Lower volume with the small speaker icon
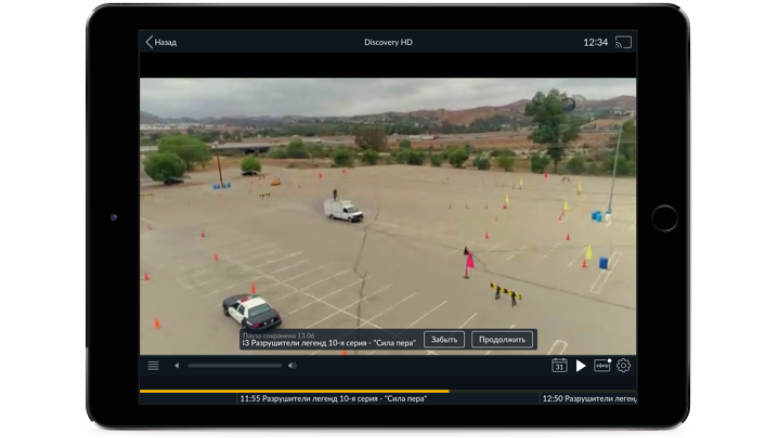 [x=177, y=366]
